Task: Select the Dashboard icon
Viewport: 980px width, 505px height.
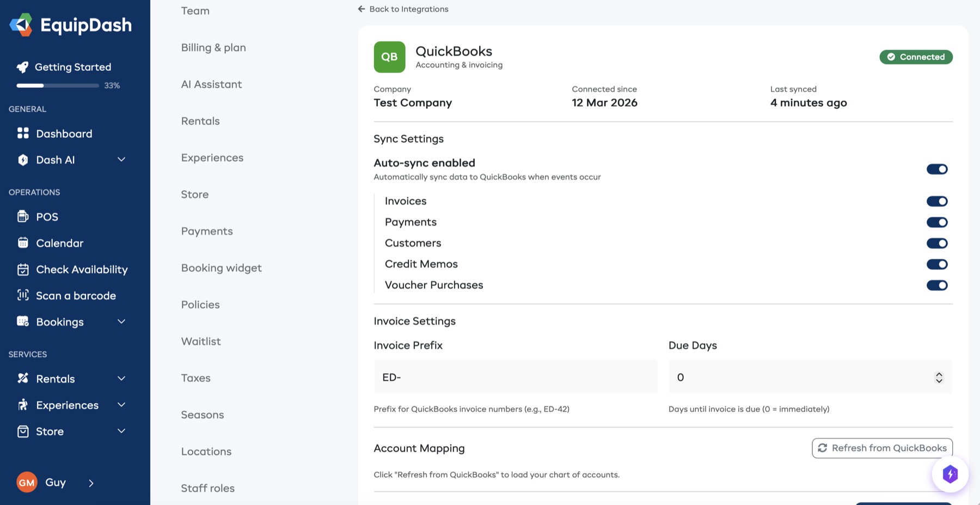Action: point(22,133)
